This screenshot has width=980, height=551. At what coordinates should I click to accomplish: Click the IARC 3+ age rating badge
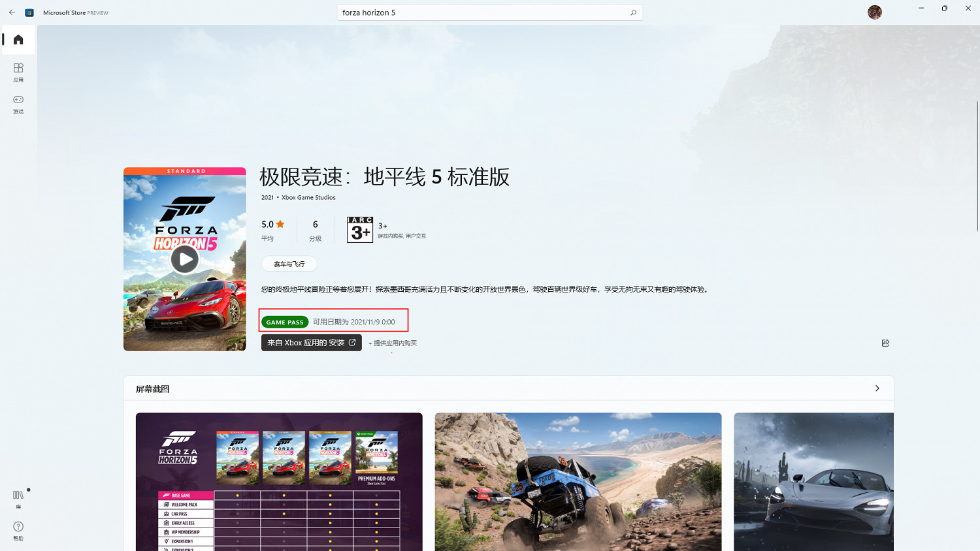click(x=360, y=230)
